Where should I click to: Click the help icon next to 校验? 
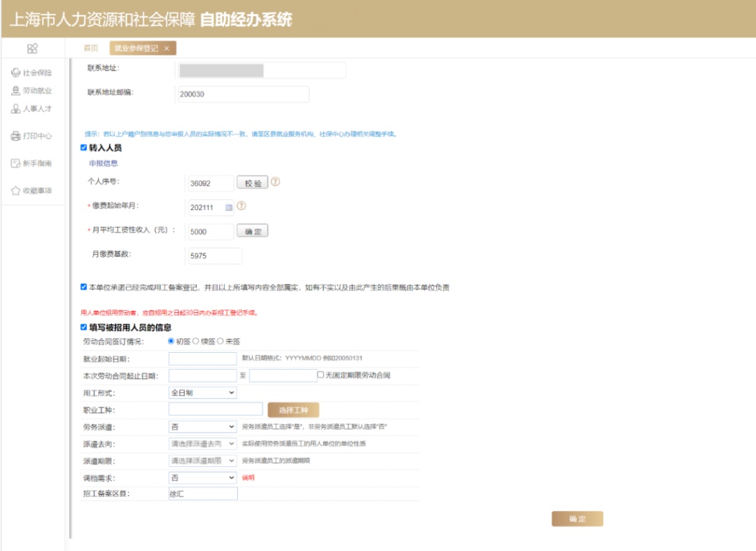pos(275,182)
